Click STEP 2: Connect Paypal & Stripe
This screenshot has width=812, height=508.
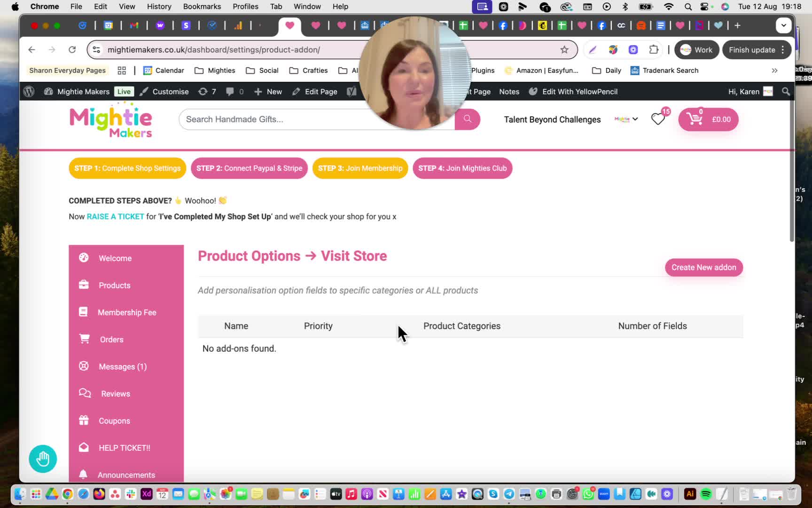[249, 168]
